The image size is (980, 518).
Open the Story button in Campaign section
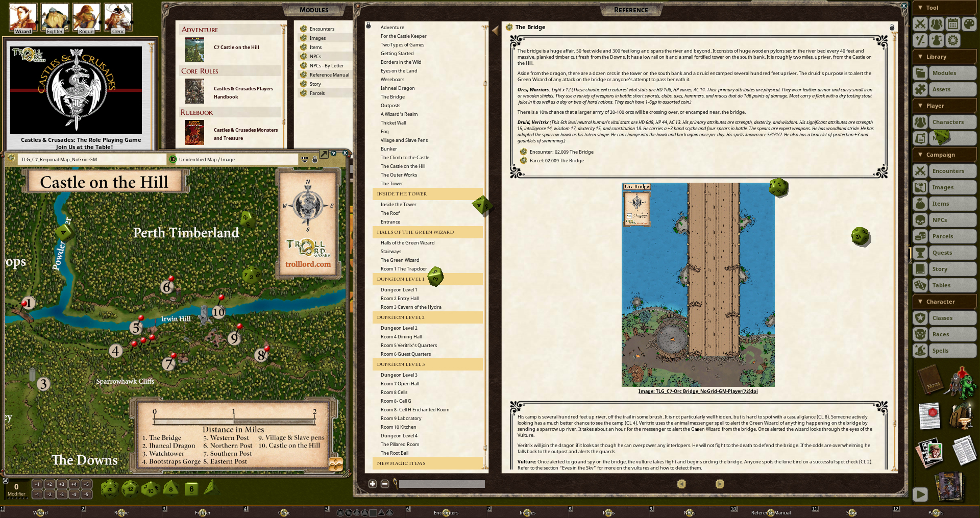[x=953, y=269]
